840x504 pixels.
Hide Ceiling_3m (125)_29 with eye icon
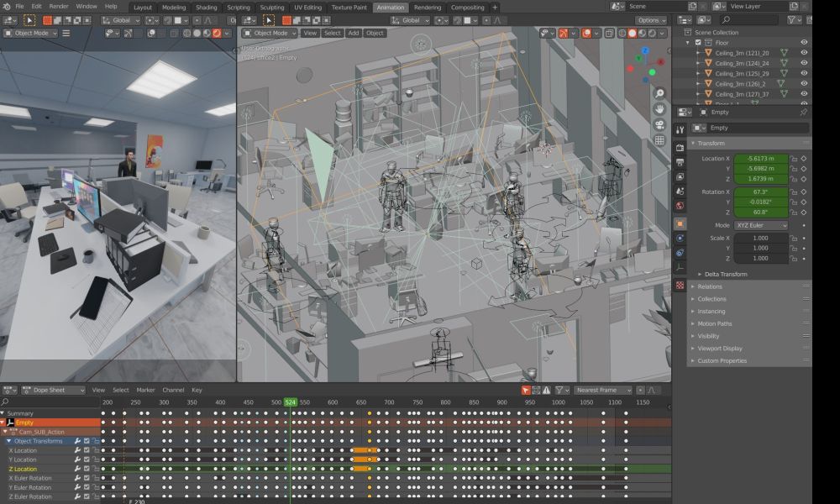coord(804,73)
